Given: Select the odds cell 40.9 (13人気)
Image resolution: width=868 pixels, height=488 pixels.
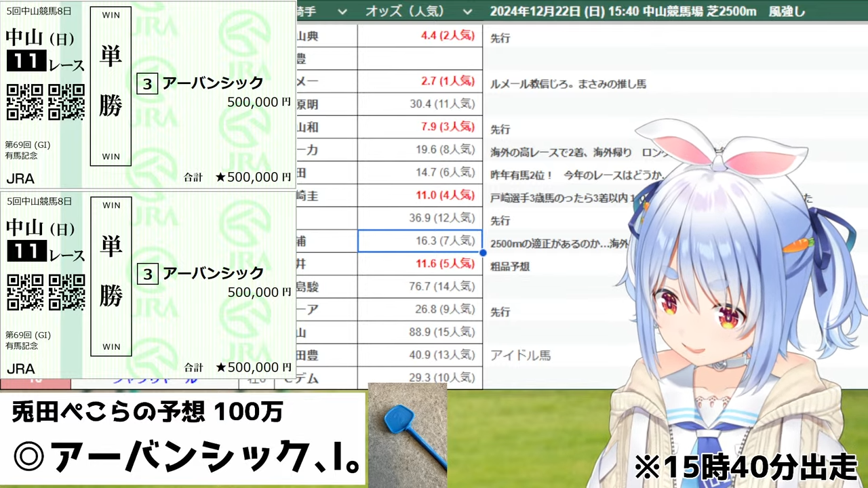Looking at the screenshot, I should 420,355.
